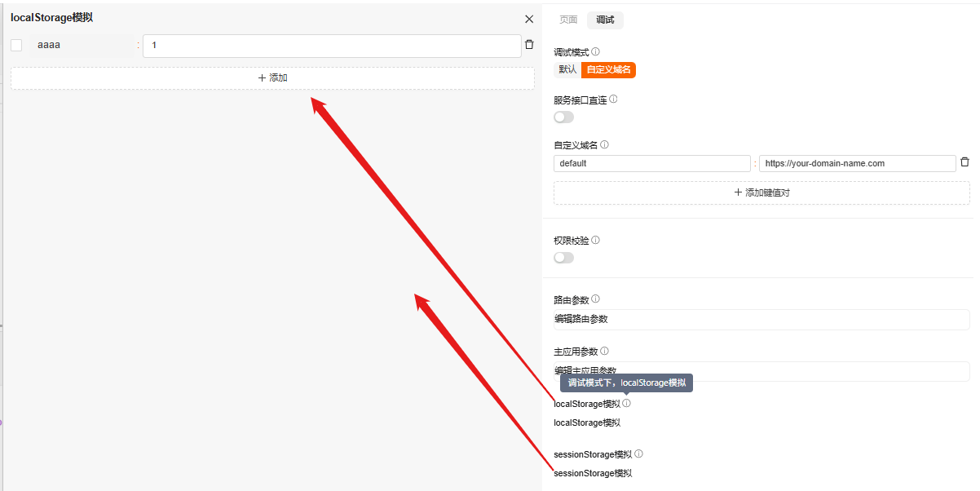This screenshot has height=491, width=980.
Task: Click the 添加 button to add entry
Action: [x=271, y=77]
